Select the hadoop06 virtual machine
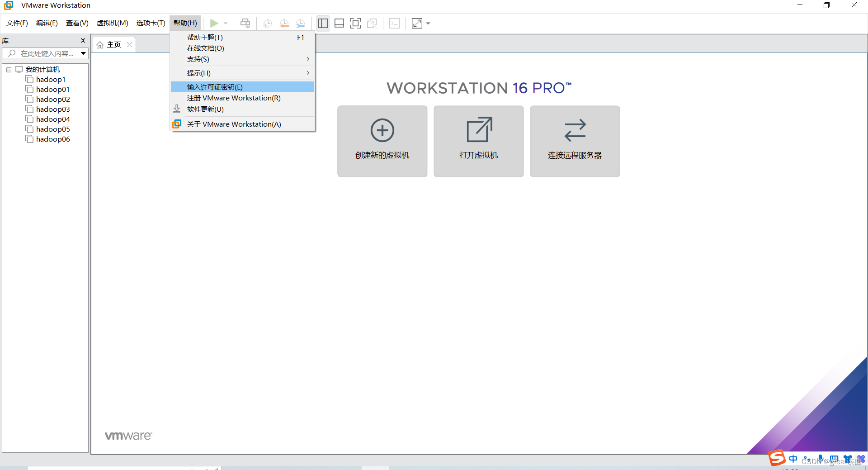The image size is (868, 470). point(53,139)
